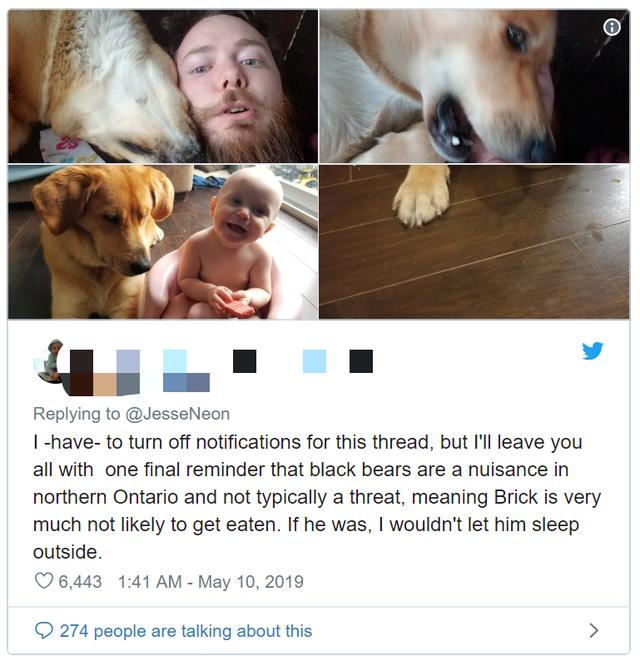The width and height of the screenshot is (640, 666).
Task: Click the info icon on image collage
Action: 612,28
